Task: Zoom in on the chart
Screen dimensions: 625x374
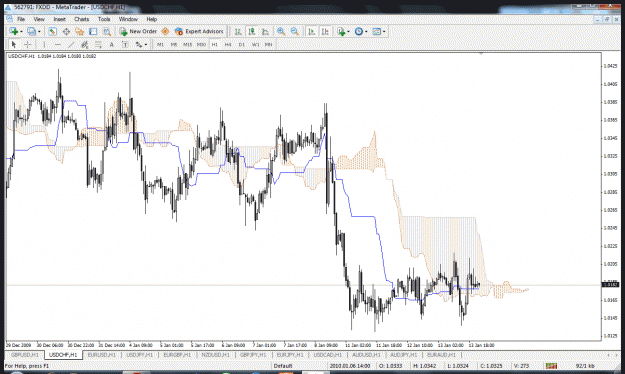Action: pos(281,31)
